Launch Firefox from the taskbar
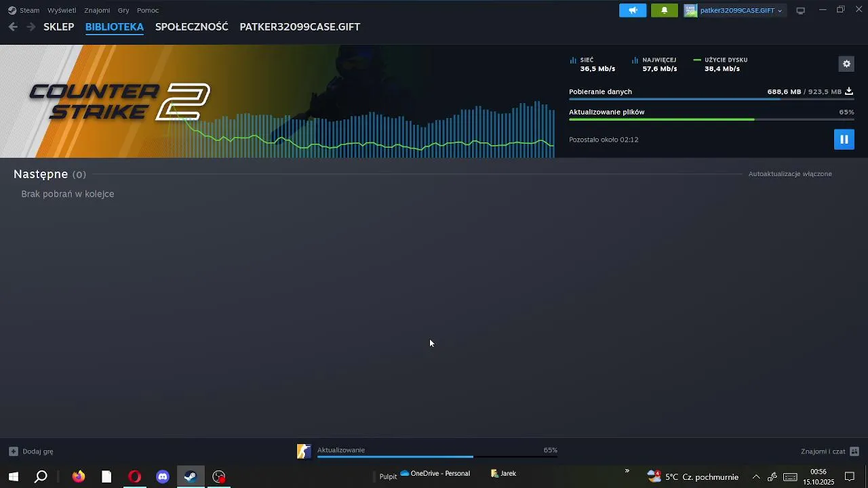Viewport: 868px width, 488px height. pos(79,476)
